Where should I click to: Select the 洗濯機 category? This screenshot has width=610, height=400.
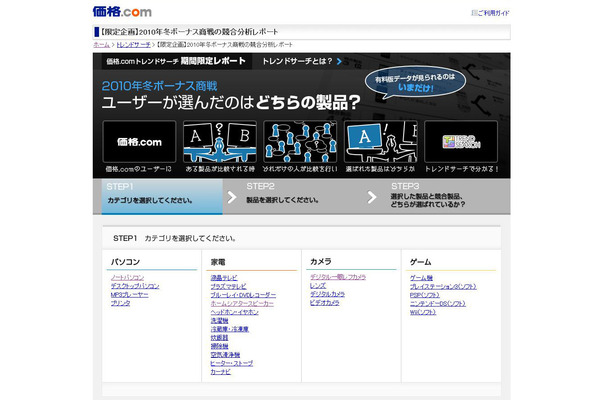219,321
